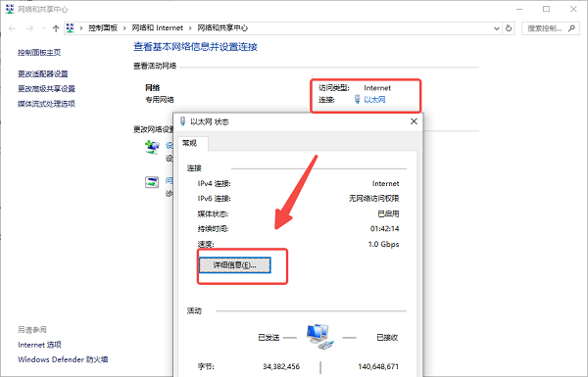Click the 已启用 media state value
Viewport: 588px width, 377px height.
tap(388, 214)
